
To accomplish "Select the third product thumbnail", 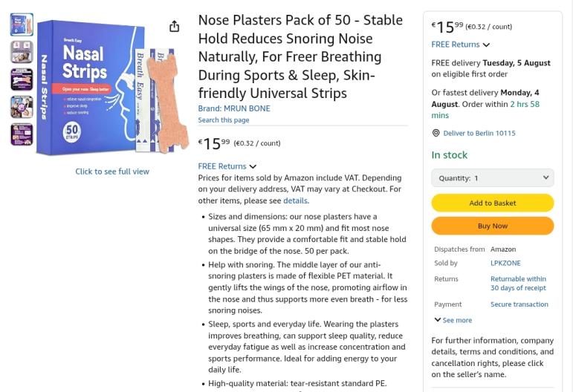I will pos(22,79).
